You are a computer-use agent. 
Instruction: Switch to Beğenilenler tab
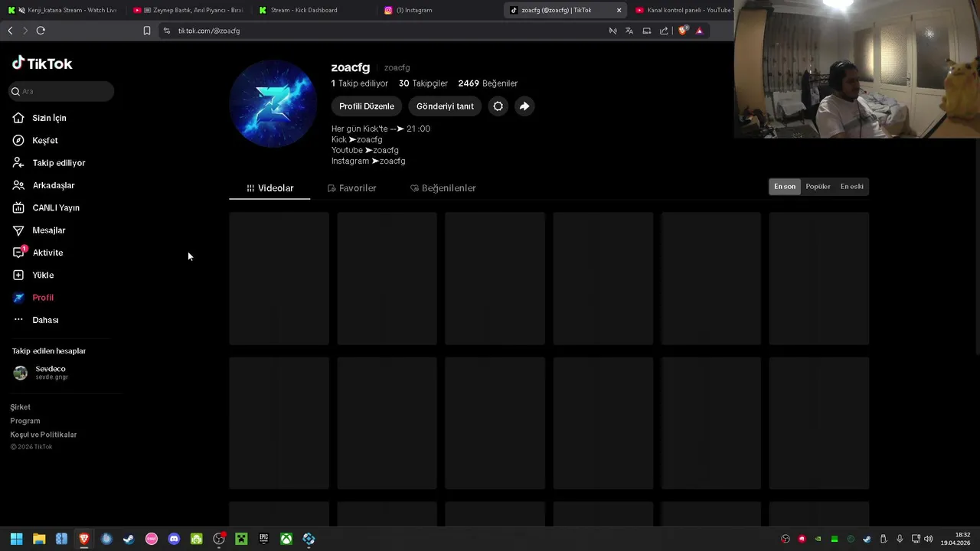[443, 188]
